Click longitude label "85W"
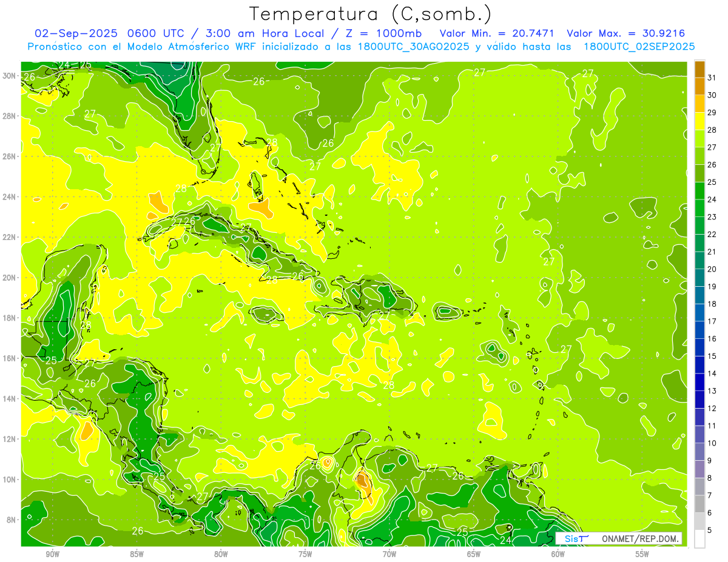728x562 pixels. [136, 554]
